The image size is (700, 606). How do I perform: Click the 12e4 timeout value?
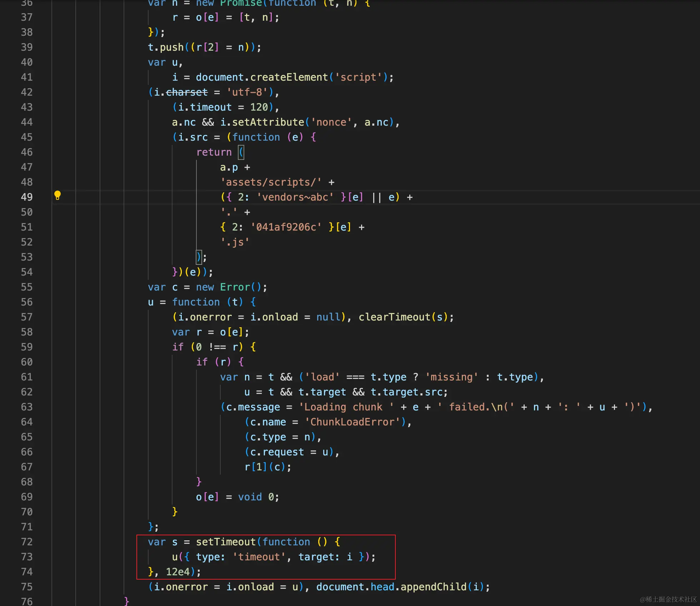tap(177, 572)
